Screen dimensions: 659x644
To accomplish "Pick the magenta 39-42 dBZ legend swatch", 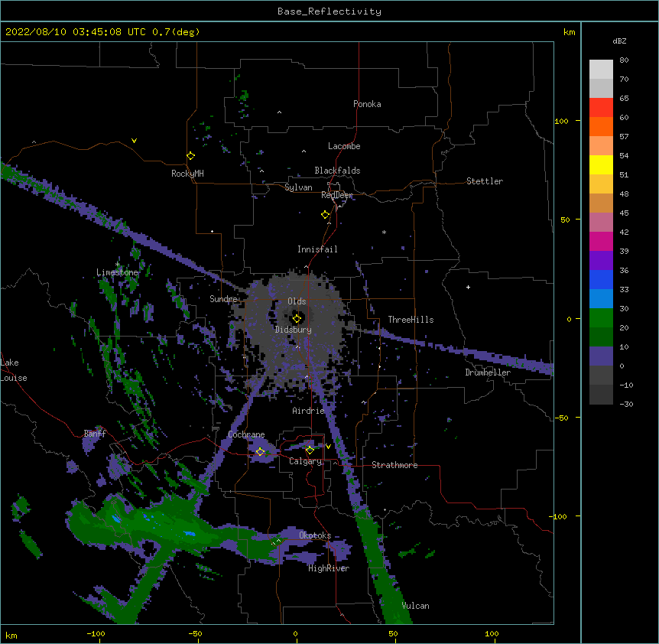I will 601,242.
